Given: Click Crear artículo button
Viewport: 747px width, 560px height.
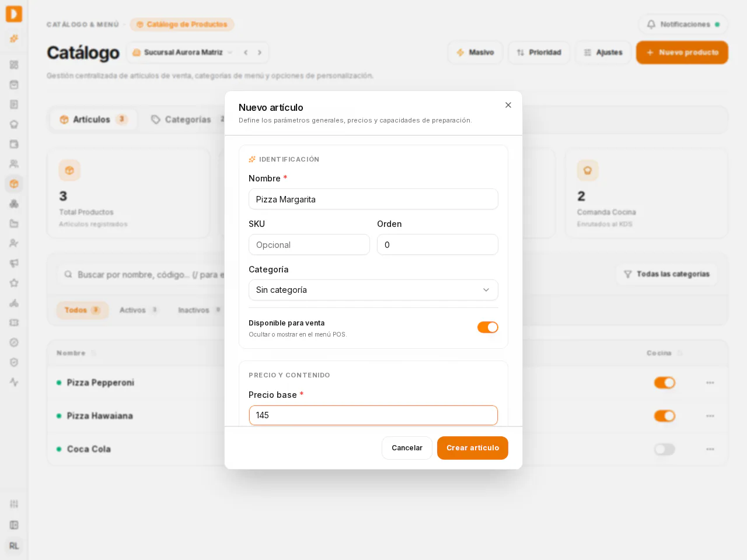Looking at the screenshot, I should click(x=473, y=448).
